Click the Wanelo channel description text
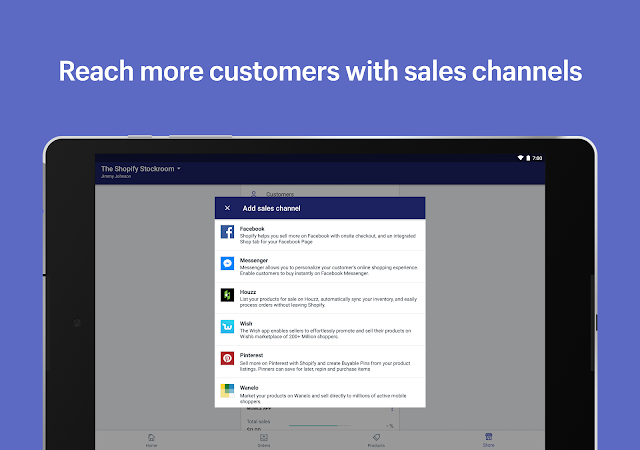640x450 pixels. [323, 399]
